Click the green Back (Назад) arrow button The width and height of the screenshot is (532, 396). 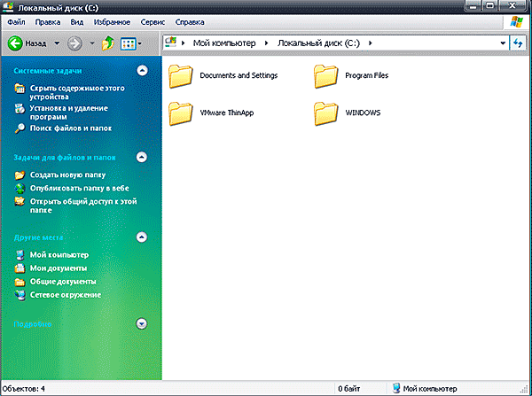(15, 43)
